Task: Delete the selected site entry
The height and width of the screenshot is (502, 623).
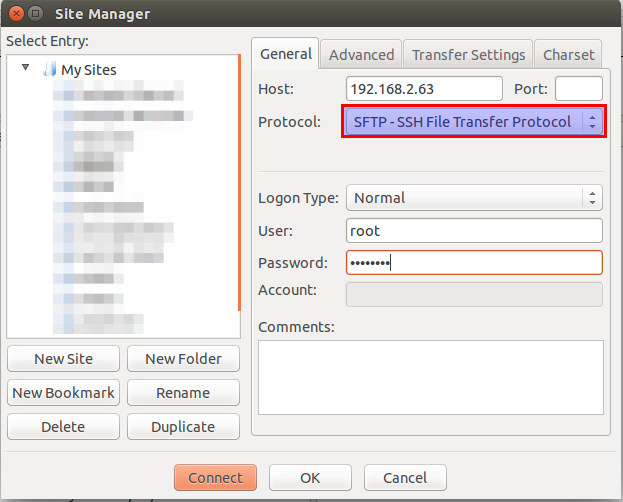Action: 63,426
